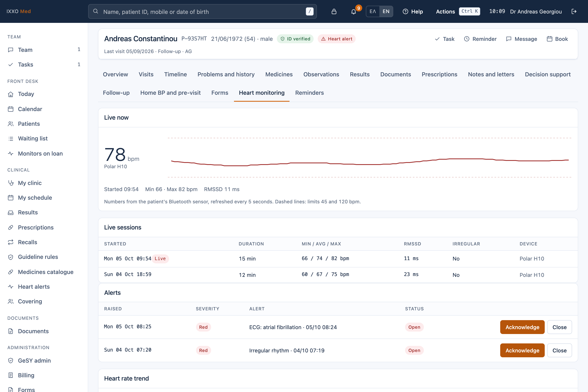The image size is (588, 392).
Task: Switch the language to ΕΛ (Greek)
Action: point(373,11)
